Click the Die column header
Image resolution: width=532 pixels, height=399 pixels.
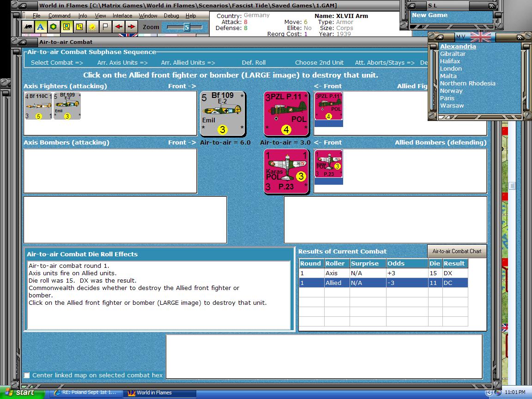coord(435,264)
